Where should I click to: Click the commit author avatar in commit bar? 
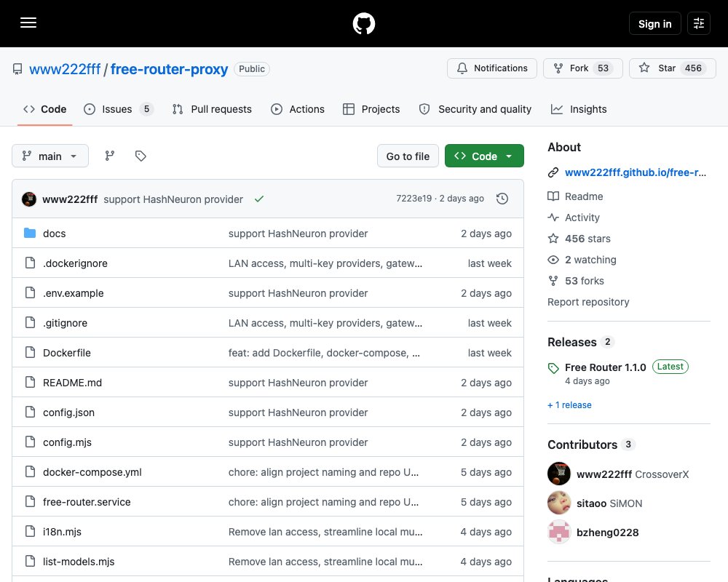point(29,199)
